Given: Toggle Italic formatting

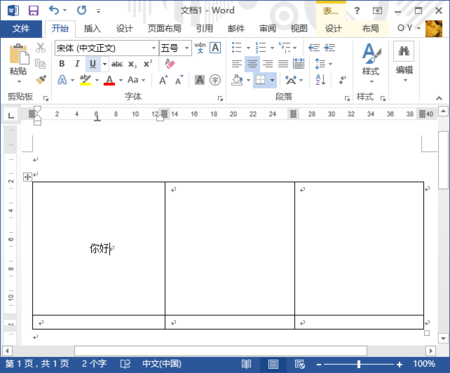Looking at the screenshot, I should [77, 64].
